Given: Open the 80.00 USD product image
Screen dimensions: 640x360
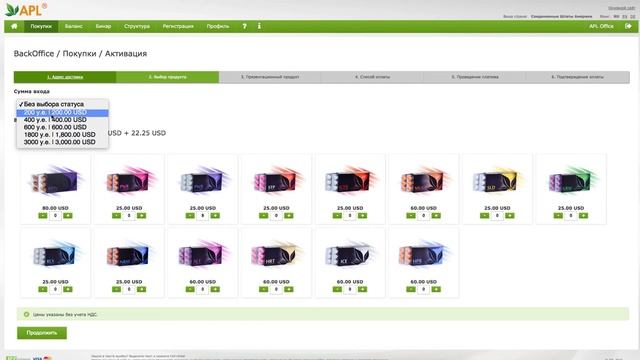Looking at the screenshot, I should (x=56, y=181).
